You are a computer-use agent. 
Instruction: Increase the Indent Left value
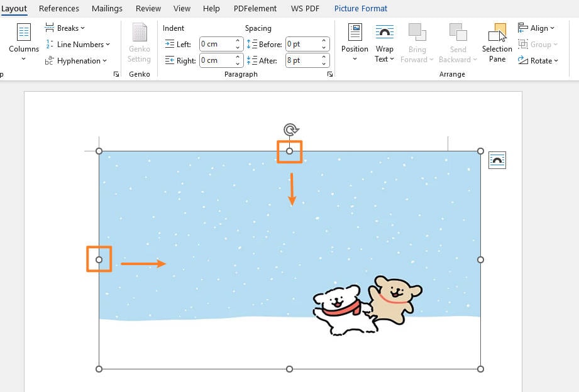[238, 41]
